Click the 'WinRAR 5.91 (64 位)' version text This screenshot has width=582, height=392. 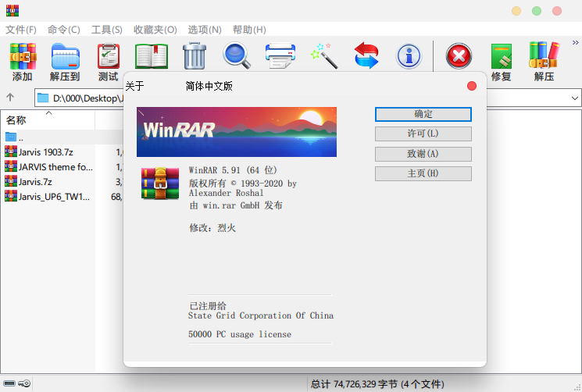click(233, 170)
